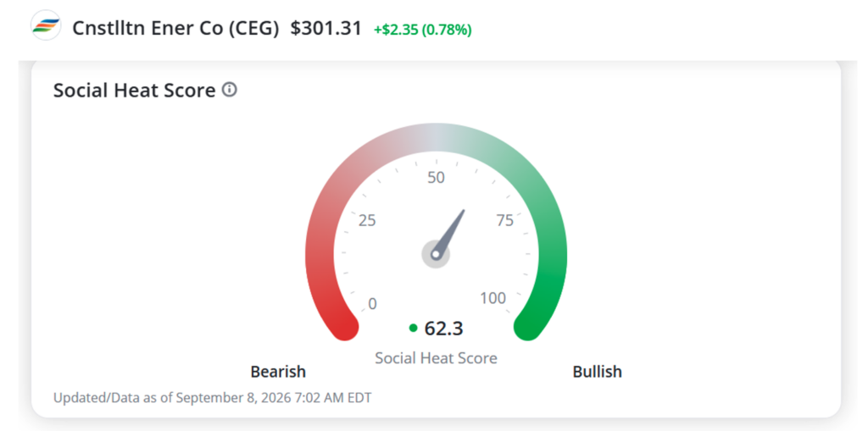Click the Cnstlltn Ener Co (CEG) ticker name

point(176,28)
